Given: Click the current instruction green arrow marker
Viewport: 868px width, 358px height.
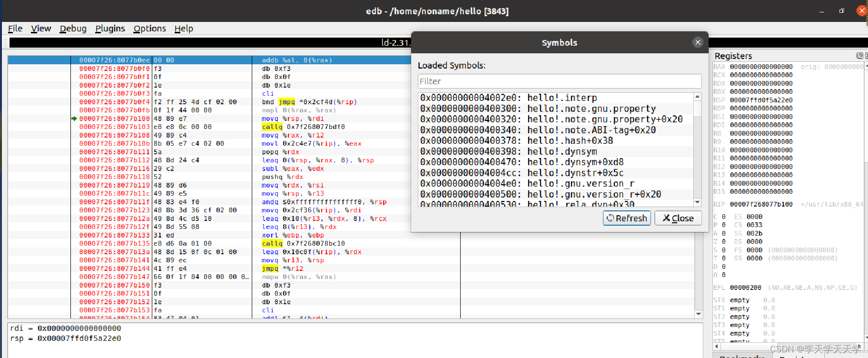Looking at the screenshot, I should [74, 119].
